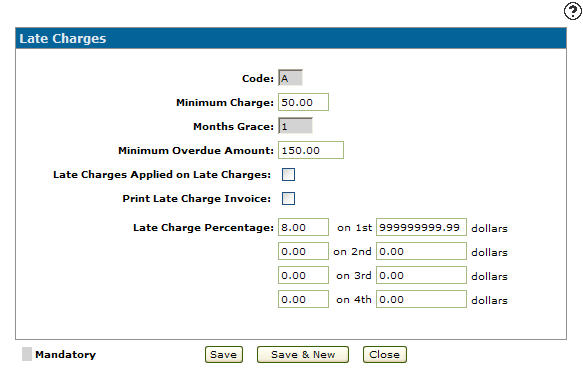Viewport: 583px width, 378px height.
Task: Click the gray Mandatory legend swatch
Action: tap(27, 354)
